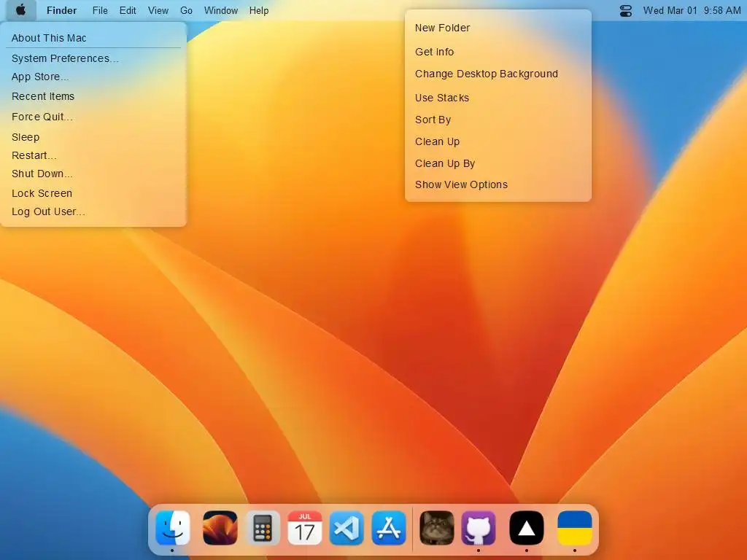The width and height of the screenshot is (747, 560).
Task: Open the File menu
Action: coord(100,10)
